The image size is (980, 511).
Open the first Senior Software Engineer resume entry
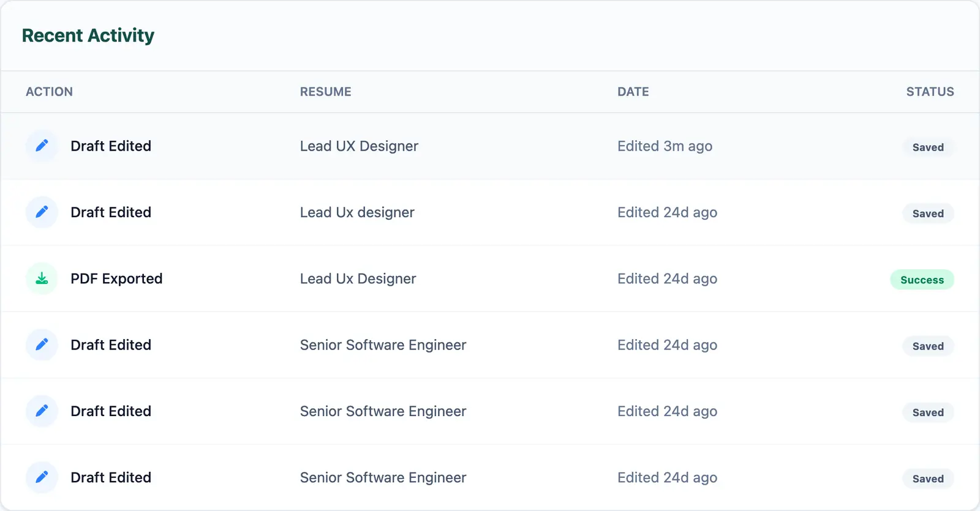coord(383,345)
